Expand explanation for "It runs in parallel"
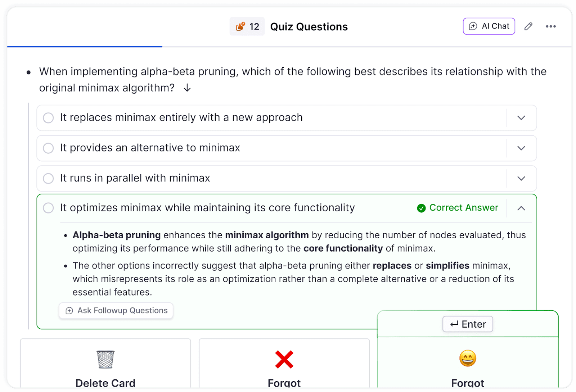This screenshot has height=392, width=576. [x=521, y=178]
